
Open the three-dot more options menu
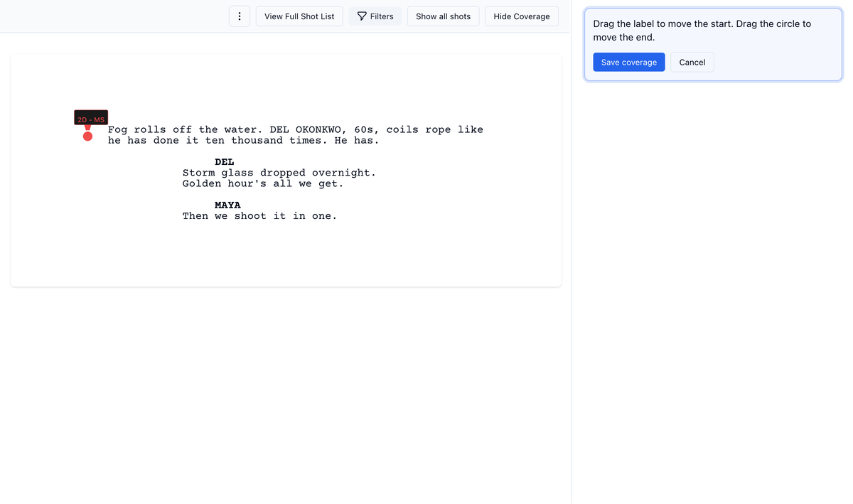tap(240, 16)
